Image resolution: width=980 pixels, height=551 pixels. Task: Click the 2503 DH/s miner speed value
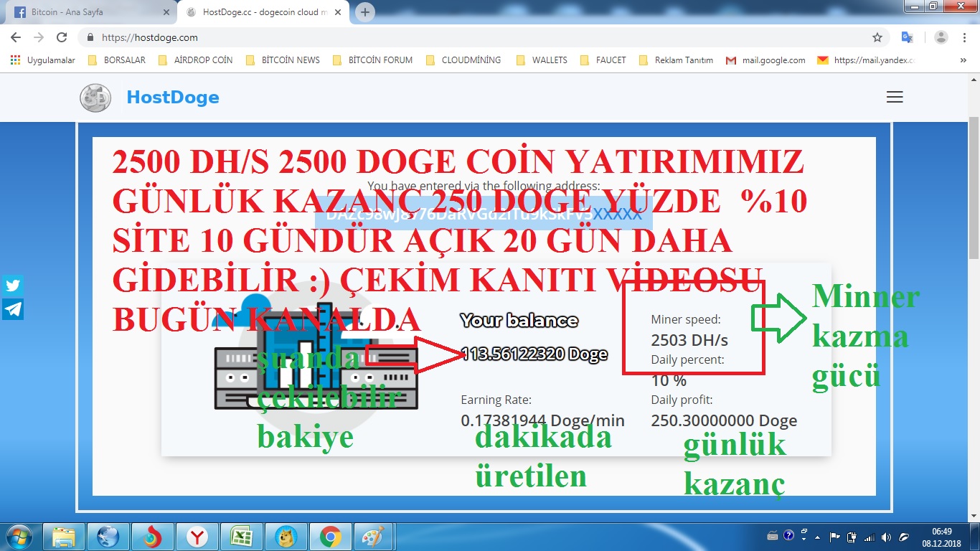click(689, 339)
